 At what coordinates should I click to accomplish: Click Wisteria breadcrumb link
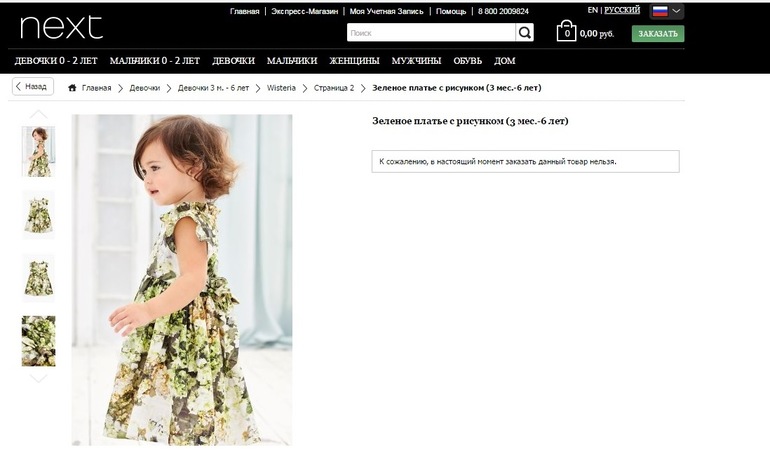tap(281, 88)
